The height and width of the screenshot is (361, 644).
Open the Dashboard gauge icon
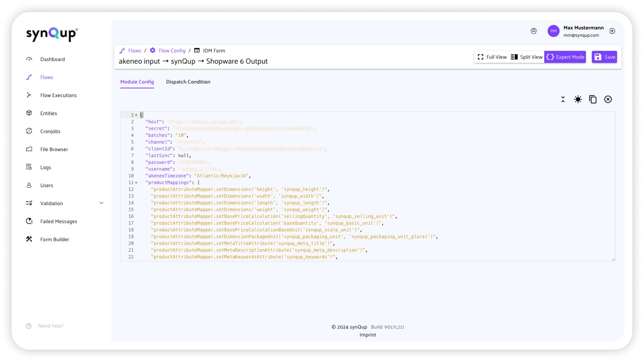29,59
